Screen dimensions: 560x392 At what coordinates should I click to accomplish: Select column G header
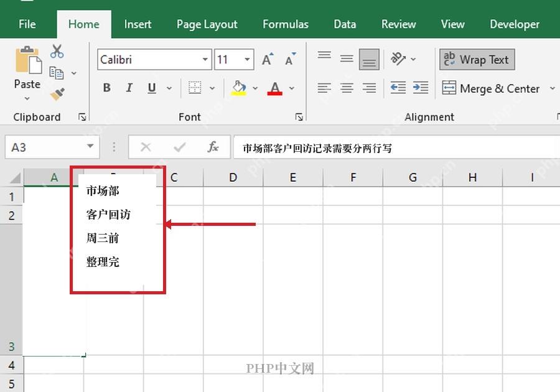[413, 177]
